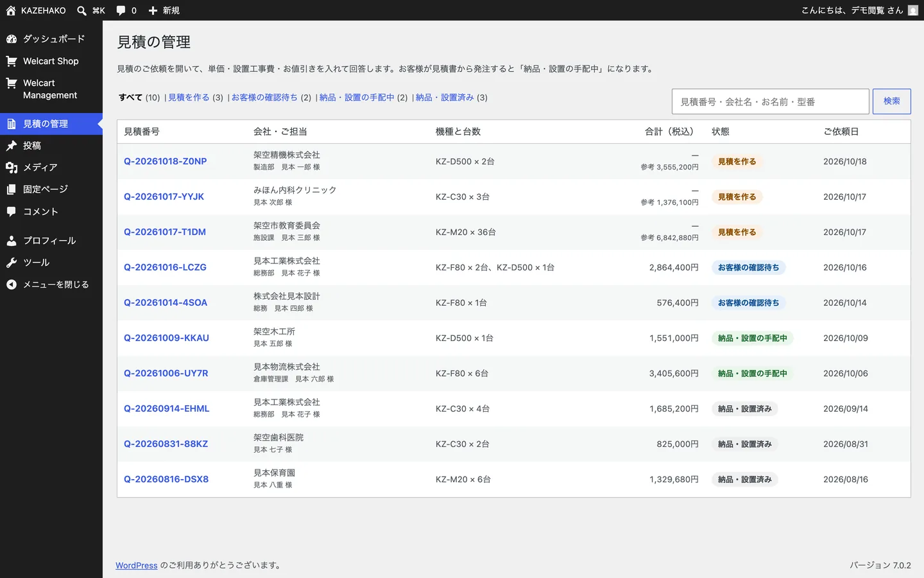
Task: Click 納品・設置済み badge for Q-20260831-88KZ
Action: click(x=745, y=444)
